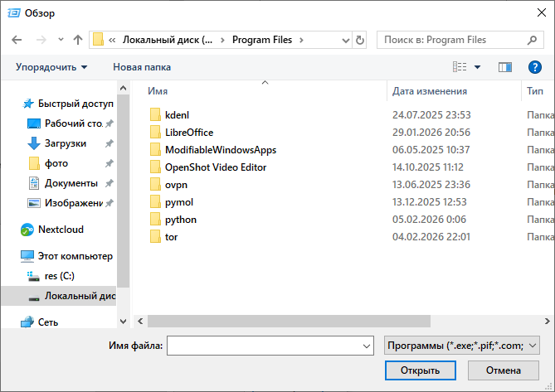This screenshot has height=392, width=555.
Task: Click the refresh button in address bar
Action: coord(359,40)
